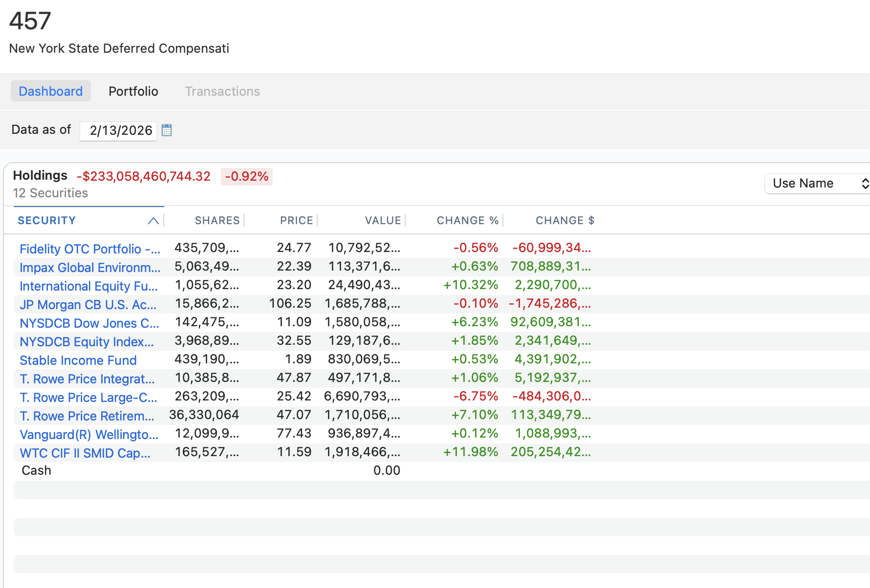Click shares 36,330,064 for T. Rowe Retirement

[204, 415]
